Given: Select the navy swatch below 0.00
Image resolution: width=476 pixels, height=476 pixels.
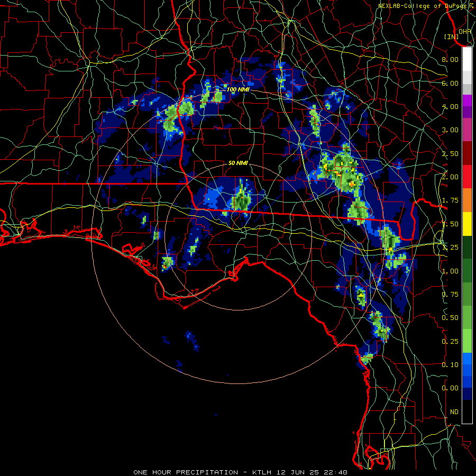Looking at the screenshot, I should [467, 393].
